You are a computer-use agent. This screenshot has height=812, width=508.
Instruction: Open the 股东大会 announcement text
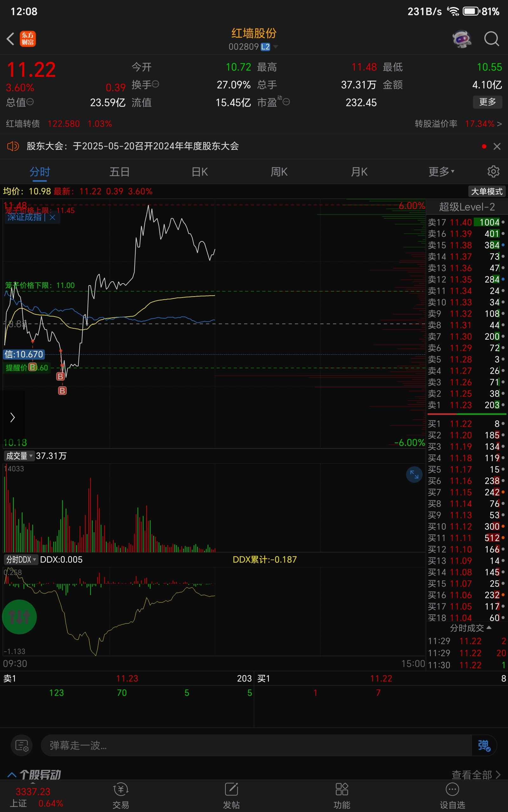[x=133, y=146]
